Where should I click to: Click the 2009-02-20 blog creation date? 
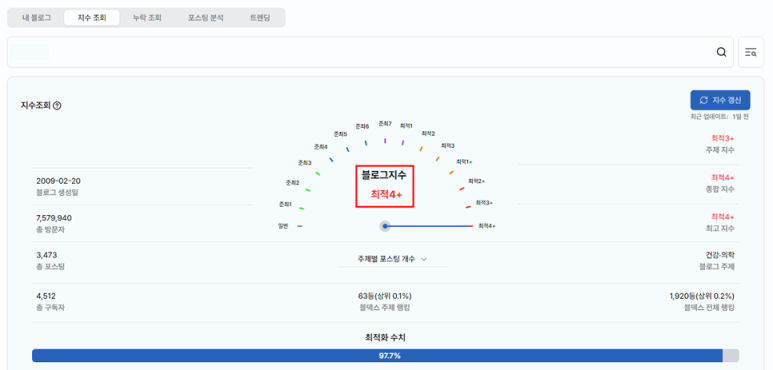tap(58, 181)
